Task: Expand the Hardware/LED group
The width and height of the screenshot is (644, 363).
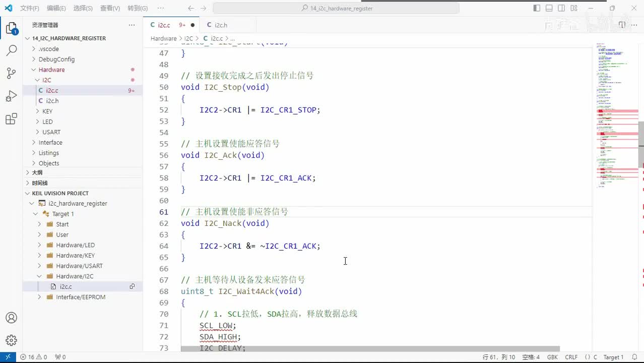Action: [75, 245]
